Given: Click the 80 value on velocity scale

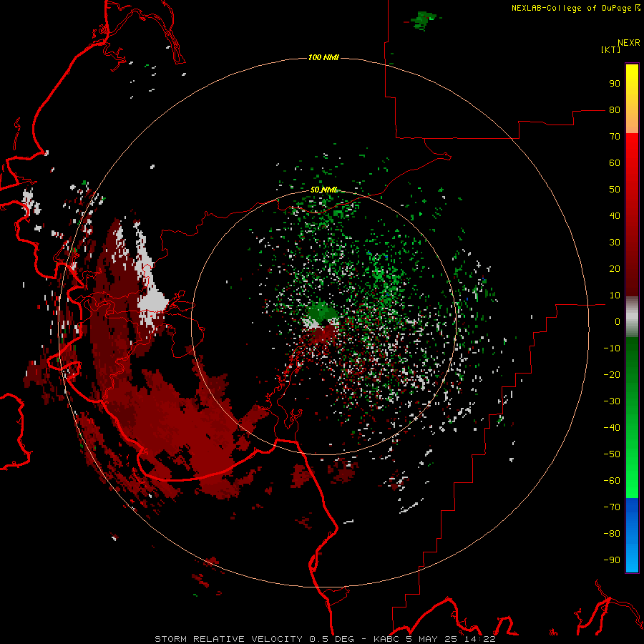Looking at the screenshot, I should point(615,110).
